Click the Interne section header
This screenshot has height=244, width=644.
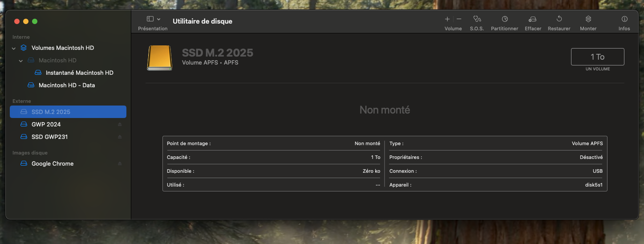pyautogui.click(x=21, y=37)
